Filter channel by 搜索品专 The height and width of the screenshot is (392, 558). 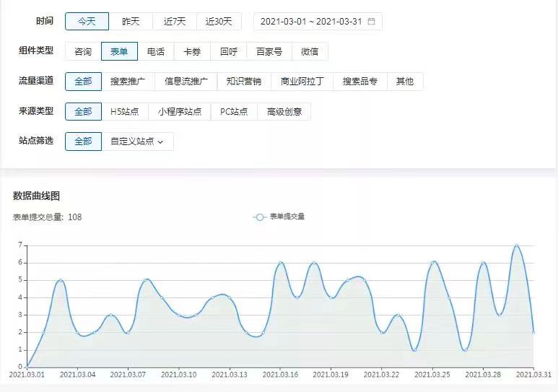(x=359, y=82)
